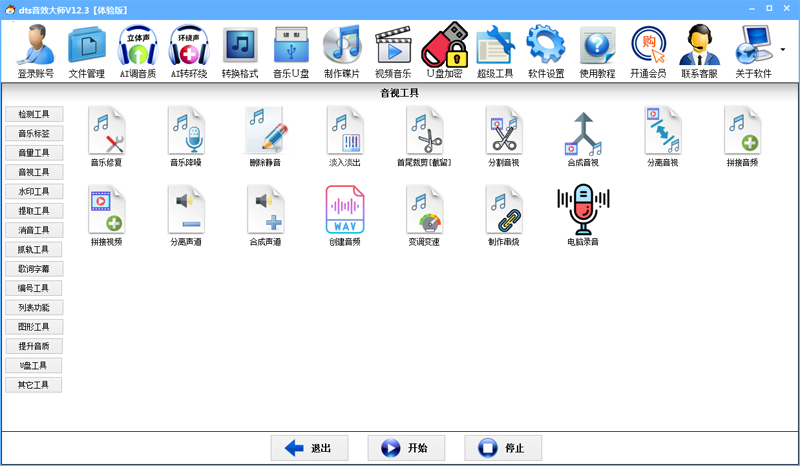Open 文件管理 file manager

87,52
